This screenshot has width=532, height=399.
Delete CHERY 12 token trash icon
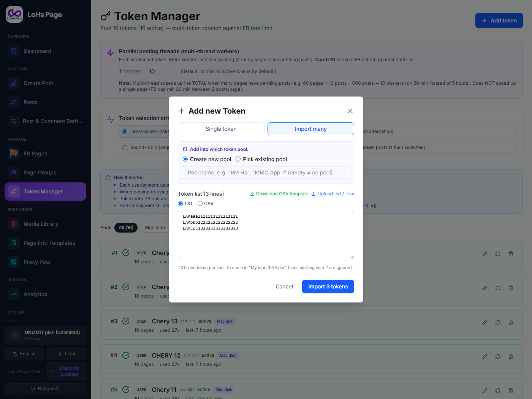click(x=511, y=356)
